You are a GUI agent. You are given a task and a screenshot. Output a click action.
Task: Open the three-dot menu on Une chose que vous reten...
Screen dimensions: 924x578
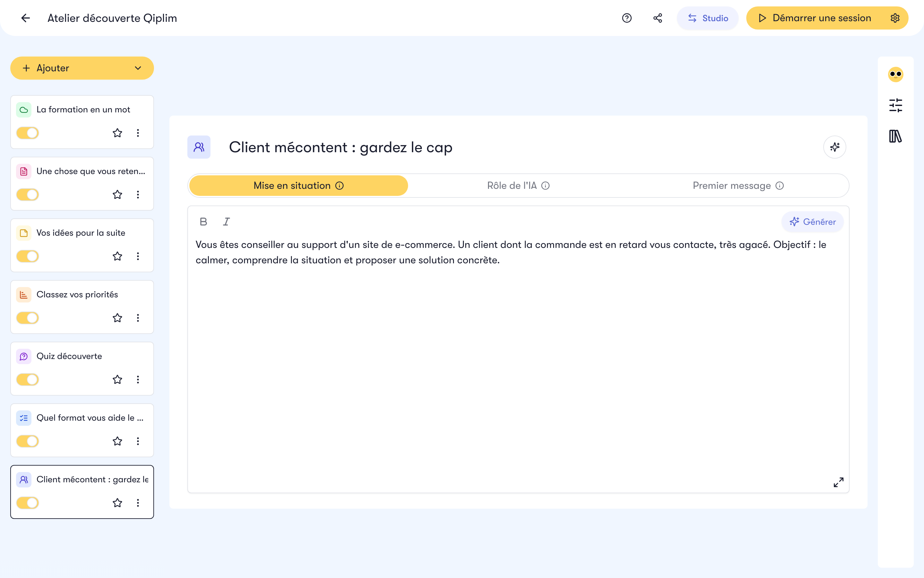(x=138, y=195)
